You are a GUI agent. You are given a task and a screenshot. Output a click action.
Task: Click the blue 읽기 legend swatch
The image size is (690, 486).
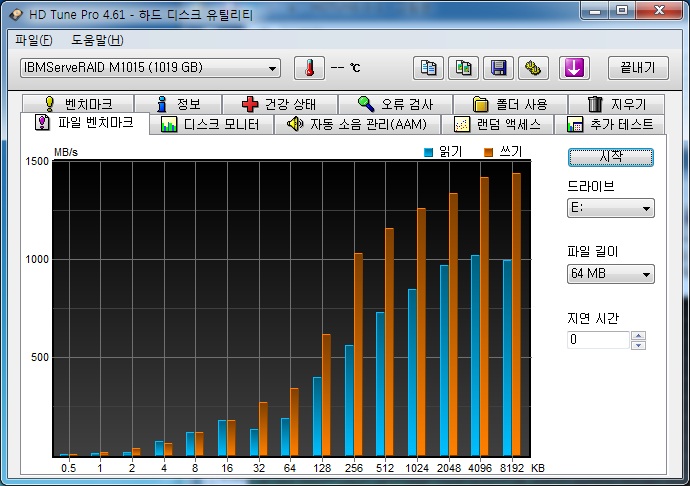[x=428, y=152]
